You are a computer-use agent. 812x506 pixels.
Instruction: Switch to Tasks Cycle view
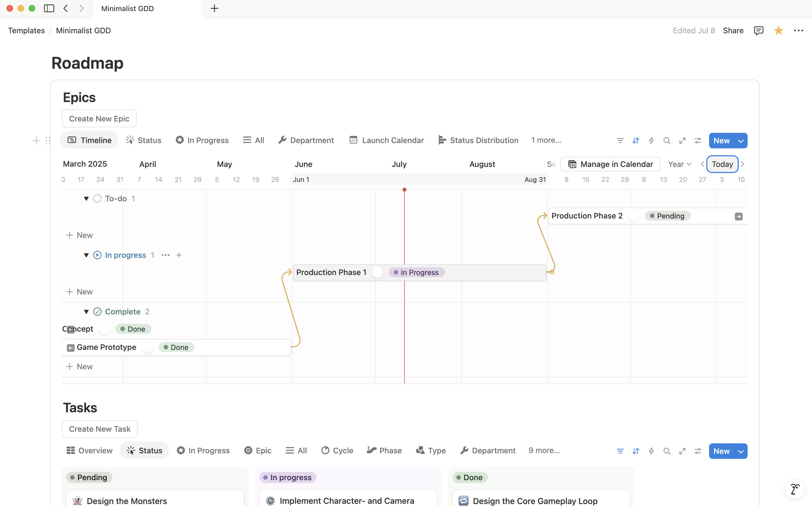coord(337,451)
